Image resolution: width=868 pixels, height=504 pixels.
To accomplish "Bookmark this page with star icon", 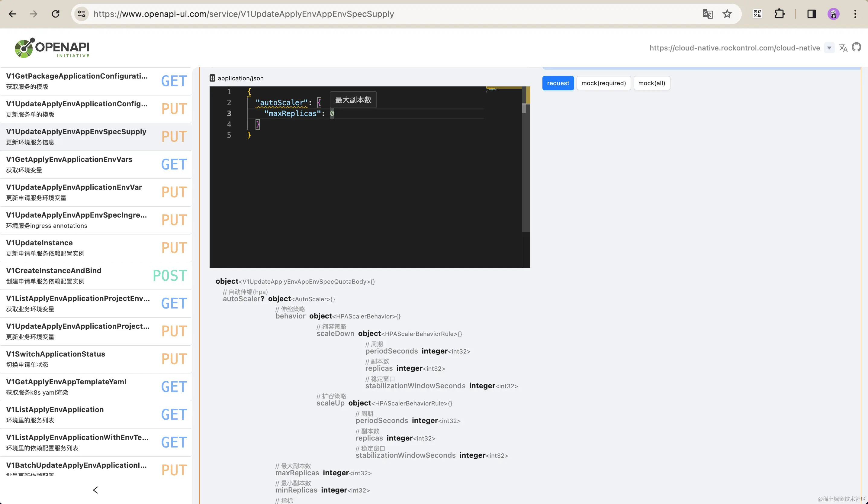I will click(727, 14).
